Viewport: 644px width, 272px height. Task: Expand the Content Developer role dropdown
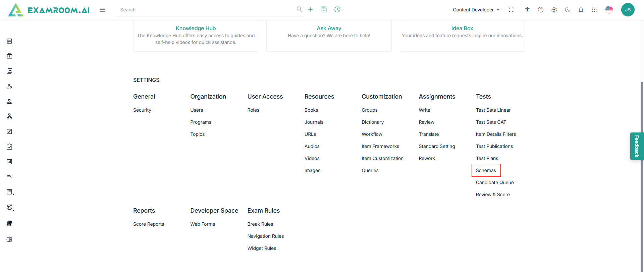click(476, 10)
